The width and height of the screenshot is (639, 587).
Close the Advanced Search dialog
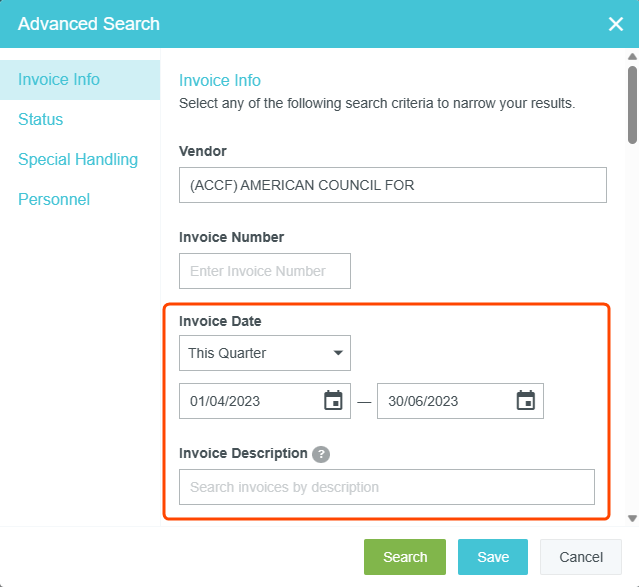(616, 24)
